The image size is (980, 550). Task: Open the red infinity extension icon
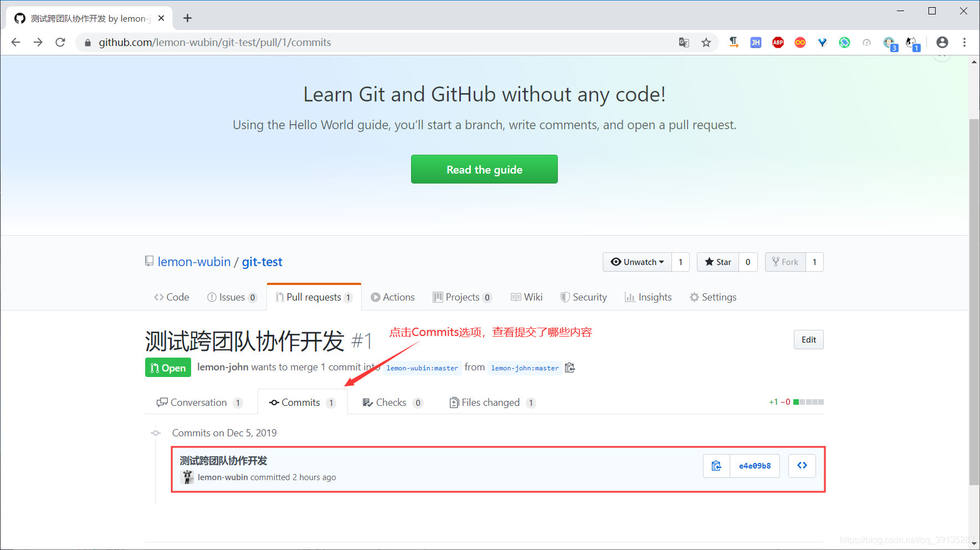(x=800, y=42)
